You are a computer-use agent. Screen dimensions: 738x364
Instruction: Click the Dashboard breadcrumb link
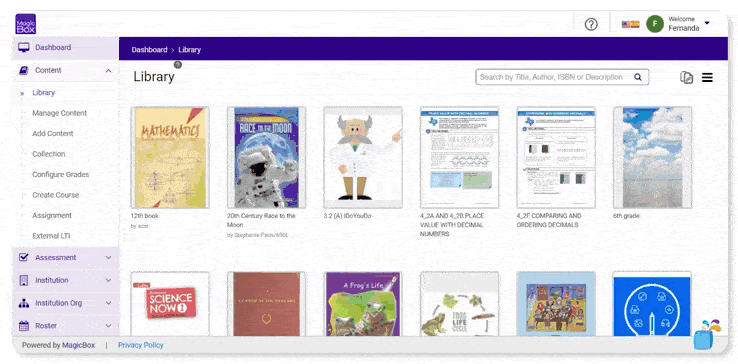coord(149,49)
